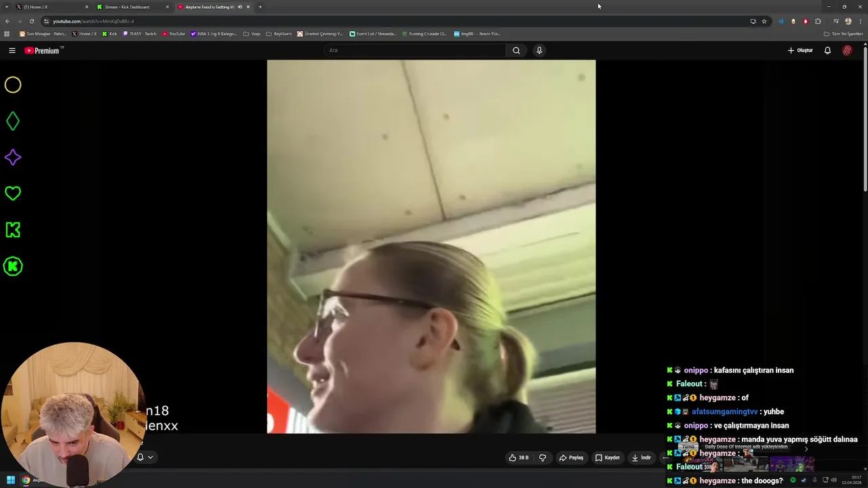This screenshot has width=868, height=488.
Task: Focus the YouTube 'Ara' search field
Action: point(415,50)
